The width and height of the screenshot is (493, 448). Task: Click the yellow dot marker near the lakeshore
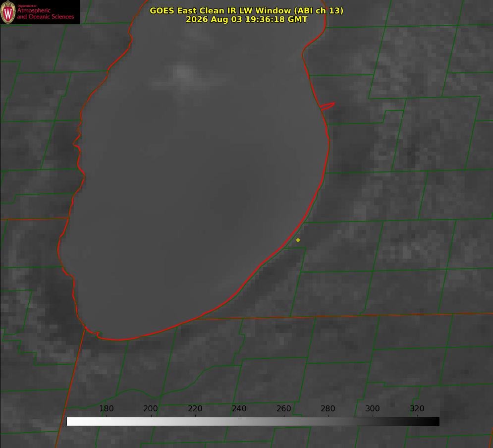pyautogui.click(x=298, y=240)
